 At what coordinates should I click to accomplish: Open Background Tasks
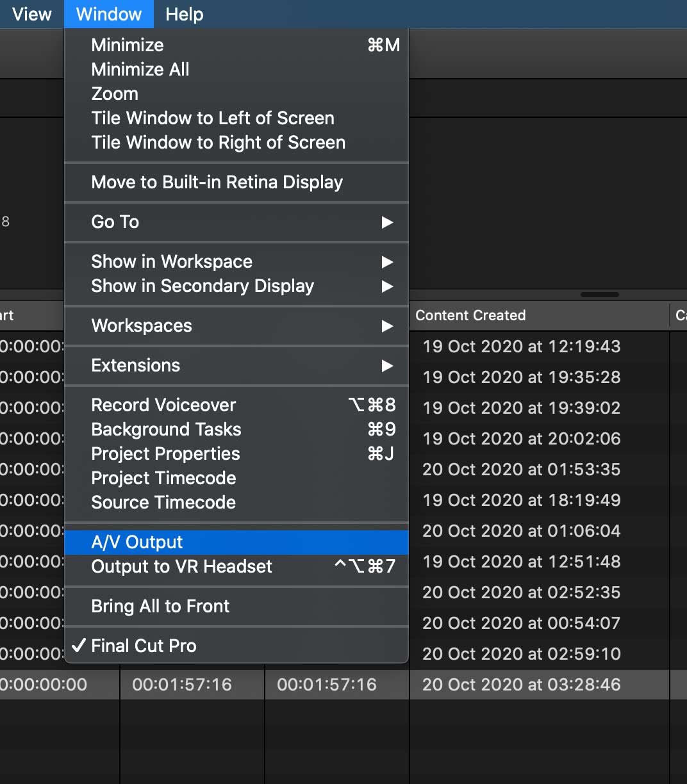[236, 429]
